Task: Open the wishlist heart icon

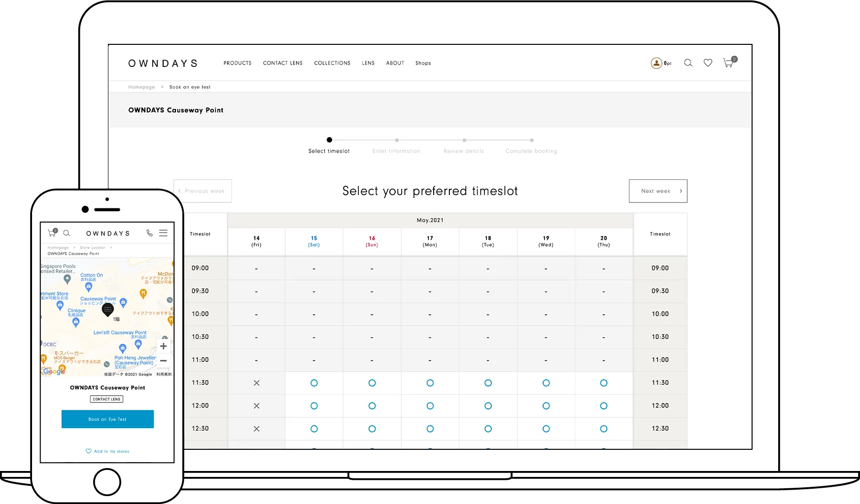Action: point(708,63)
